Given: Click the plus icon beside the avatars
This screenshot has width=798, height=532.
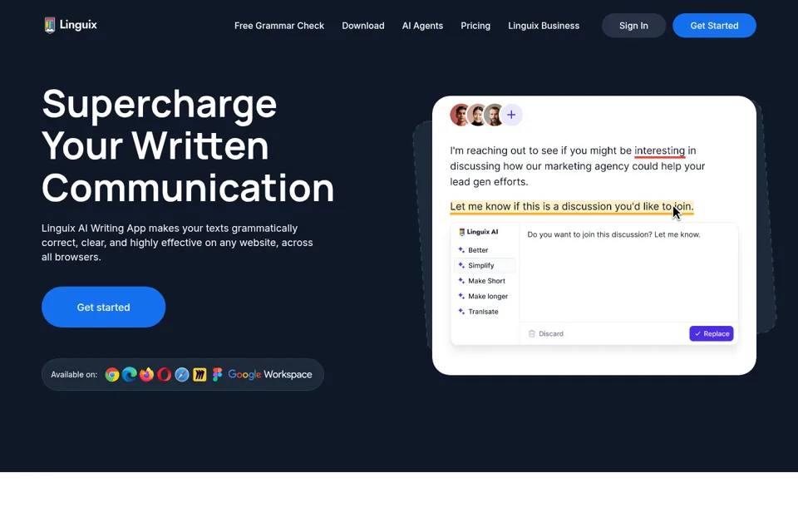Looking at the screenshot, I should click(x=511, y=115).
